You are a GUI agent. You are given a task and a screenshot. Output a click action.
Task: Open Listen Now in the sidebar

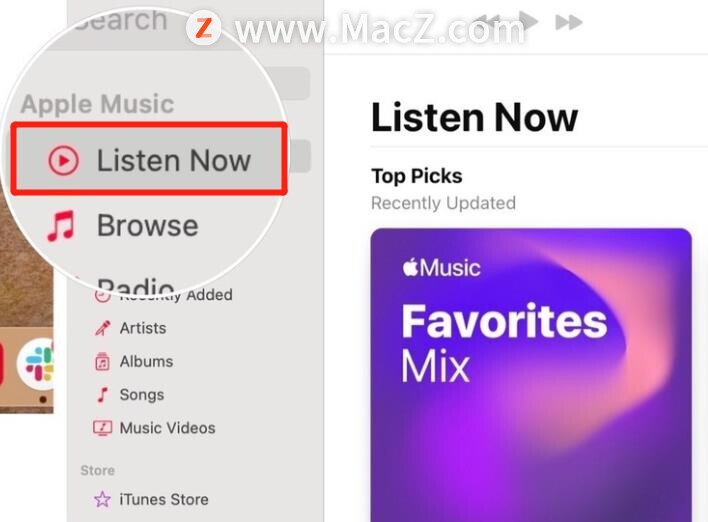[x=149, y=159]
